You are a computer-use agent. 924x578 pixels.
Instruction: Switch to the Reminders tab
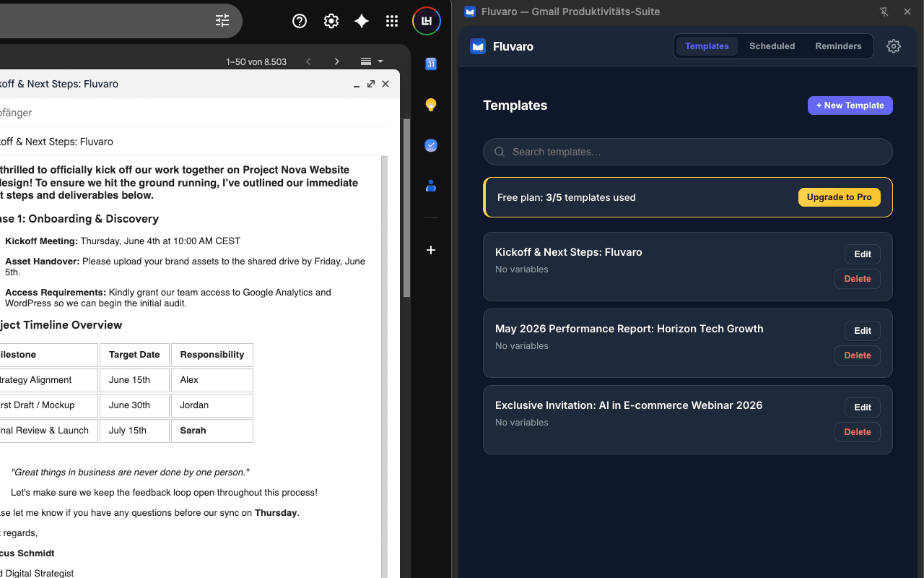[x=838, y=46]
